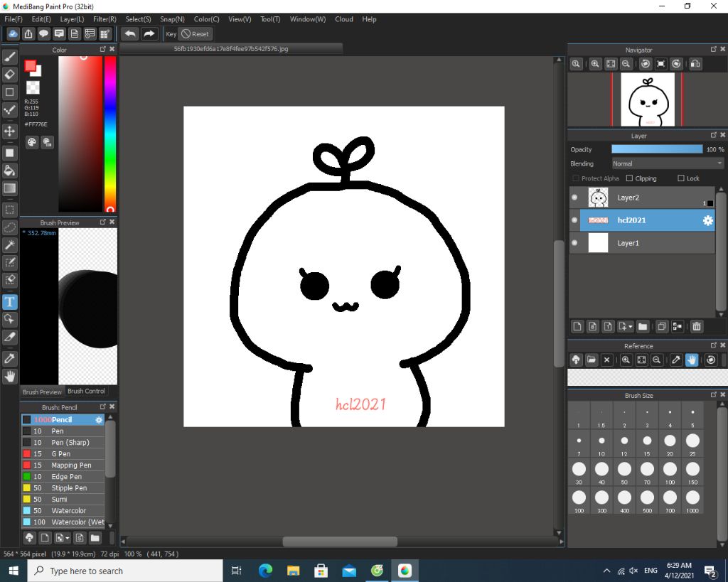Click the Key button in toolbar
Viewport: 728px width, 582px height.
point(171,34)
